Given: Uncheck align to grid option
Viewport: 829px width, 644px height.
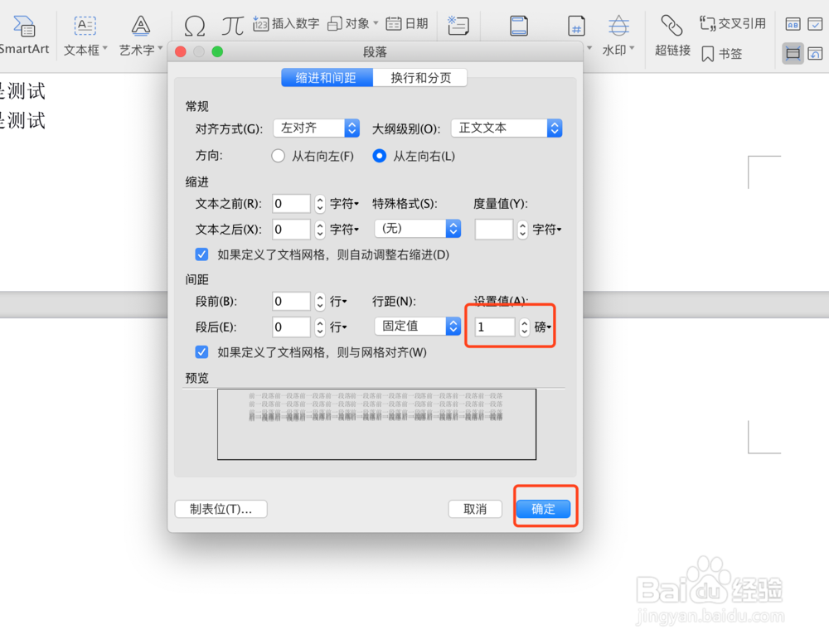Looking at the screenshot, I should point(201,351).
